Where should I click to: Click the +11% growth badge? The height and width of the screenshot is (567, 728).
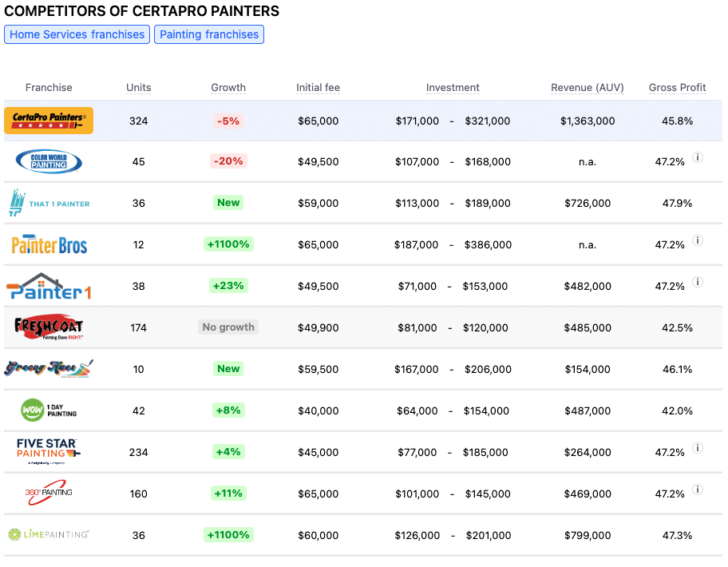(228, 494)
